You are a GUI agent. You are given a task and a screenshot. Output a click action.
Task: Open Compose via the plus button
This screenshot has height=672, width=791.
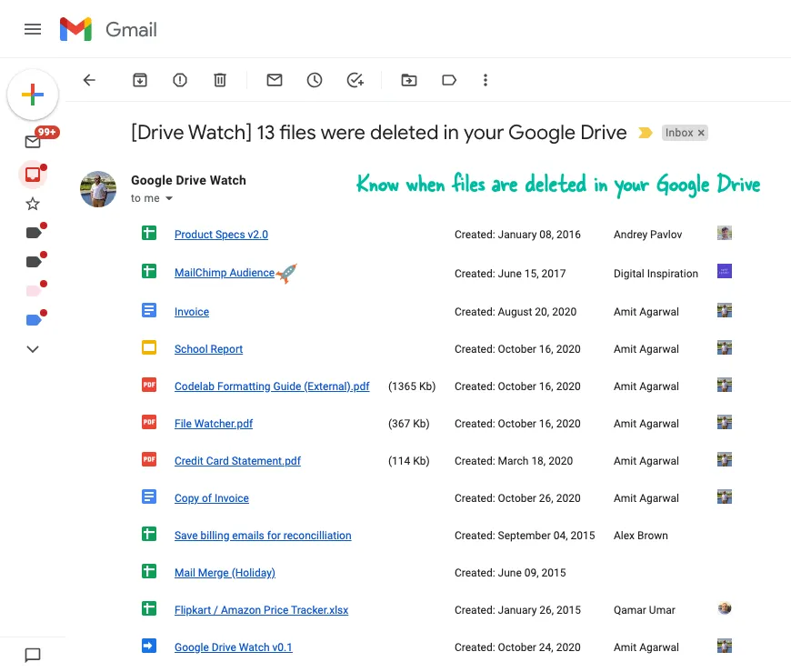pos(33,95)
